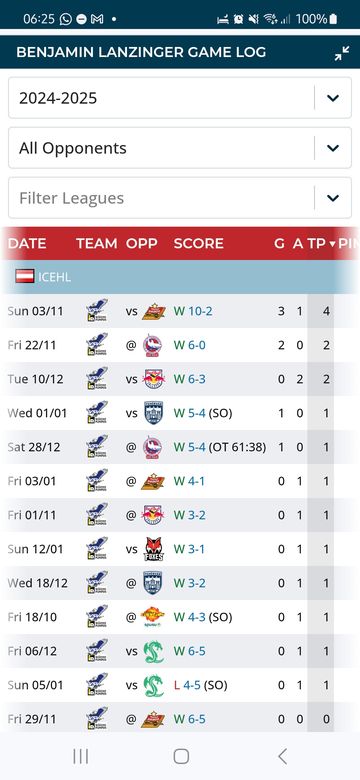Tap the green dragon logo in the Fri 06/12 row

(x=153, y=651)
